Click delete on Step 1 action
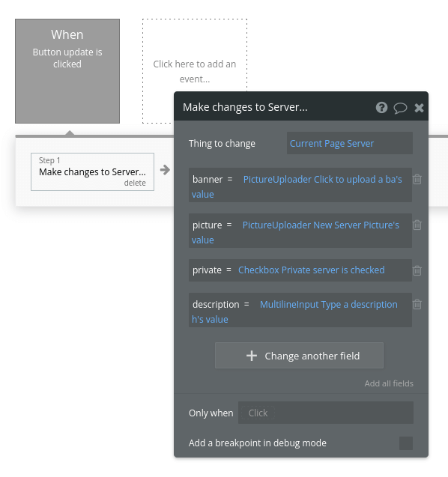The height and width of the screenshot is (477, 448). pos(135,183)
